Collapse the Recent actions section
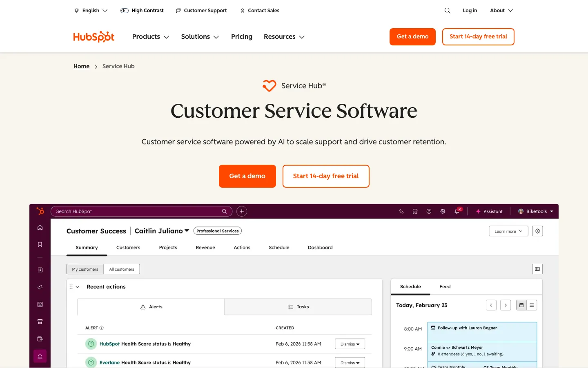 78,287
